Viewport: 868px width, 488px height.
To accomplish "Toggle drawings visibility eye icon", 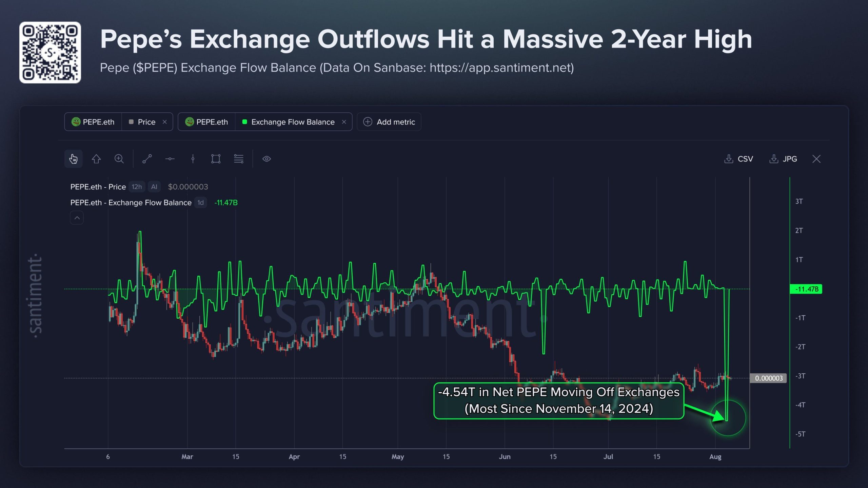I will tap(267, 159).
